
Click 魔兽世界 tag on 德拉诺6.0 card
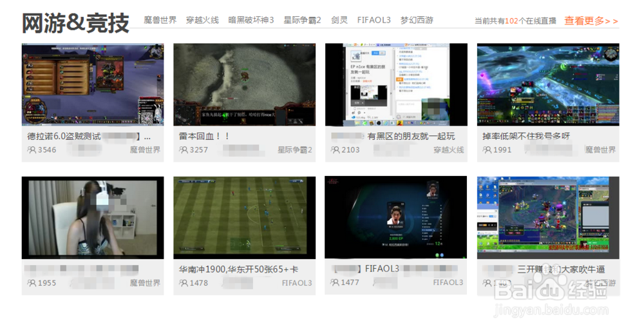click(145, 150)
